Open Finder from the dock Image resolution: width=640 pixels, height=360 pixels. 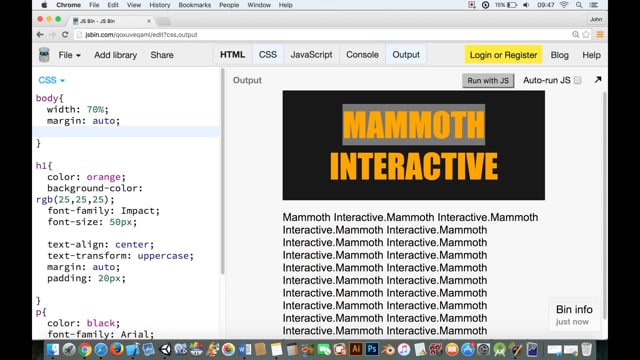coord(53,349)
